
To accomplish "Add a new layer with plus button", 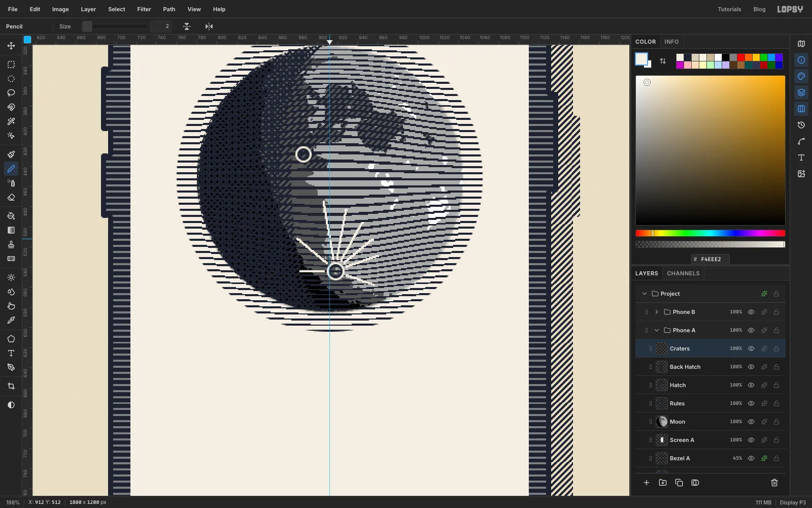I will (x=647, y=483).
